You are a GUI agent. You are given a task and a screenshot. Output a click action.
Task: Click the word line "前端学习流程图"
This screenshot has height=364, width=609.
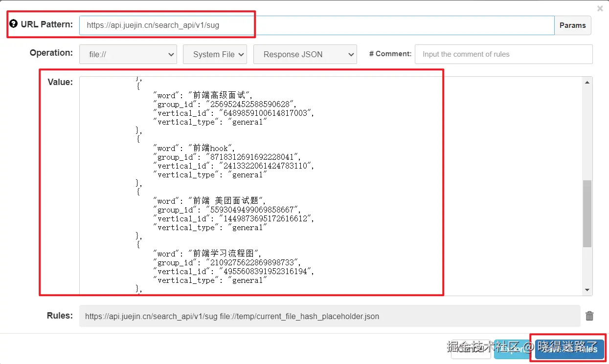coord(207,254)
